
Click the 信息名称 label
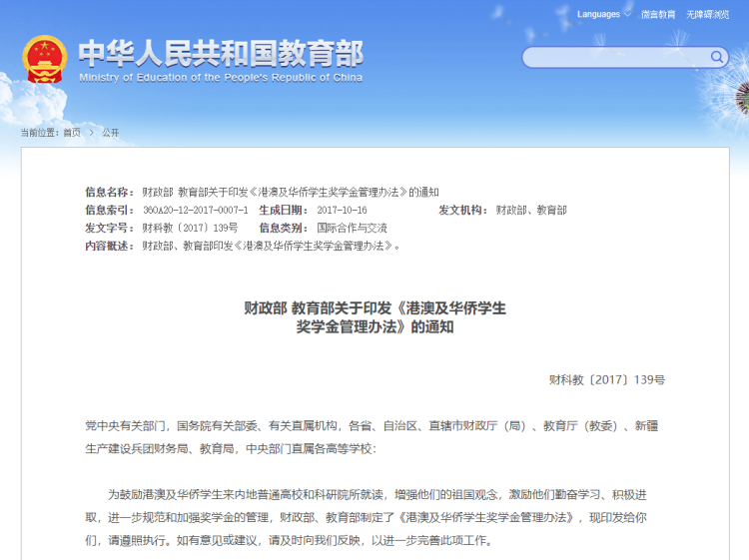[110, 193]
